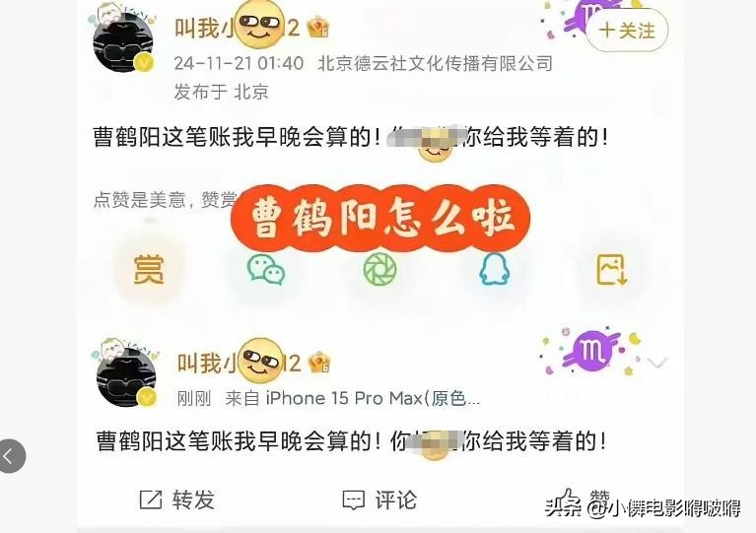The width and height of the screenshot is (756, 533).
Task: Share to Moments via aperture icon
Action: pyautogui.click(x=379, y=269)
